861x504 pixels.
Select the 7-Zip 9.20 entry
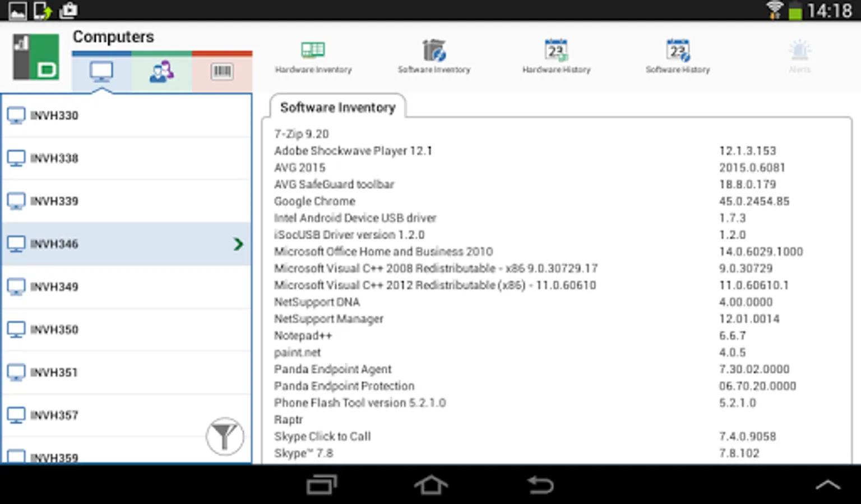(301, 134)
